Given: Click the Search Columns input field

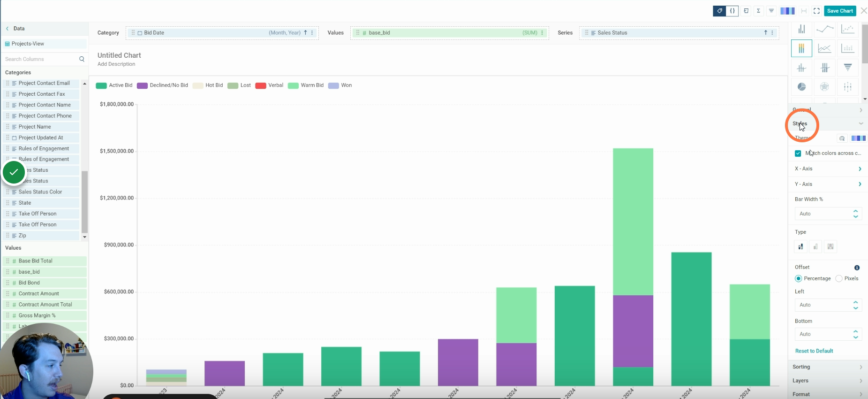Looking at the screenshot, I should tap(40, 59).
